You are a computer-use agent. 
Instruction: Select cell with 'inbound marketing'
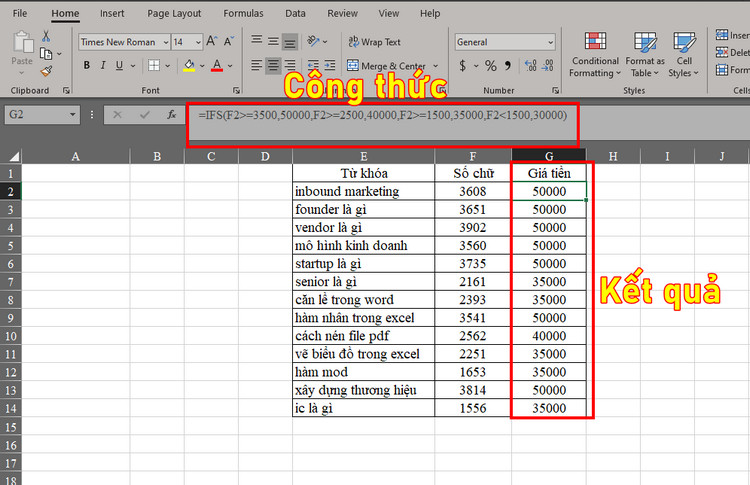[x=364, y=191]
